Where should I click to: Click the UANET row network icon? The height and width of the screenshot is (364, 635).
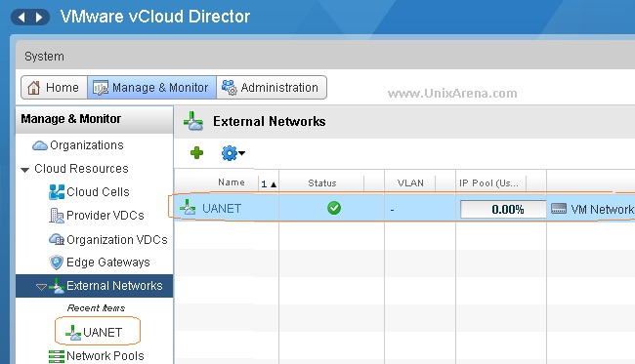coord(188,208)
